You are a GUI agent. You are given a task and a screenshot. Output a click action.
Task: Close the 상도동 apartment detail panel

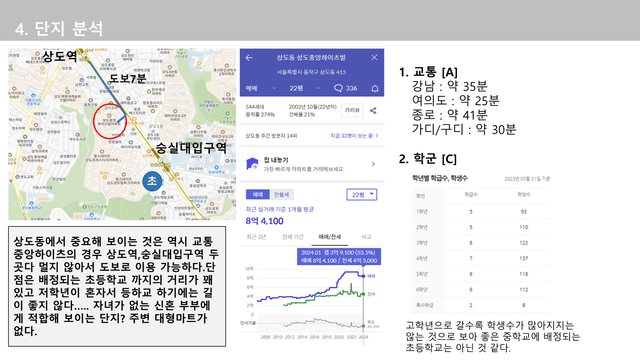tap(374, 58)
